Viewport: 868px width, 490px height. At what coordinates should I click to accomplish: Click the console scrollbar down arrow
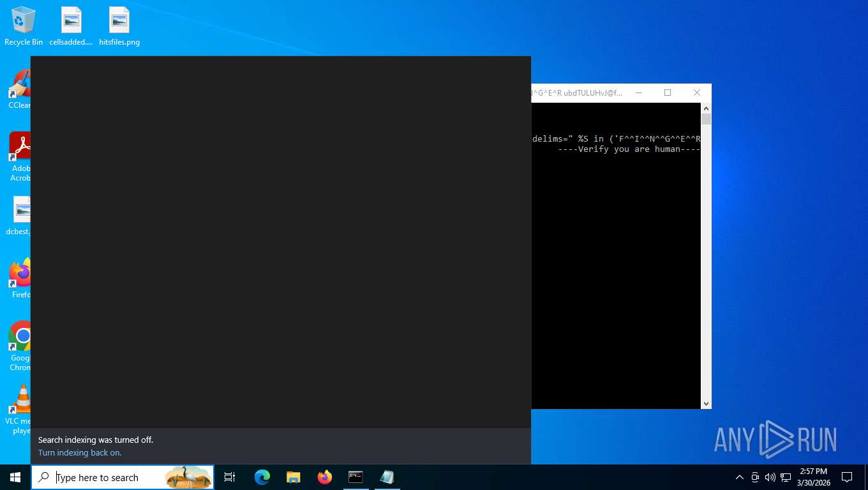tap(706, 403)
